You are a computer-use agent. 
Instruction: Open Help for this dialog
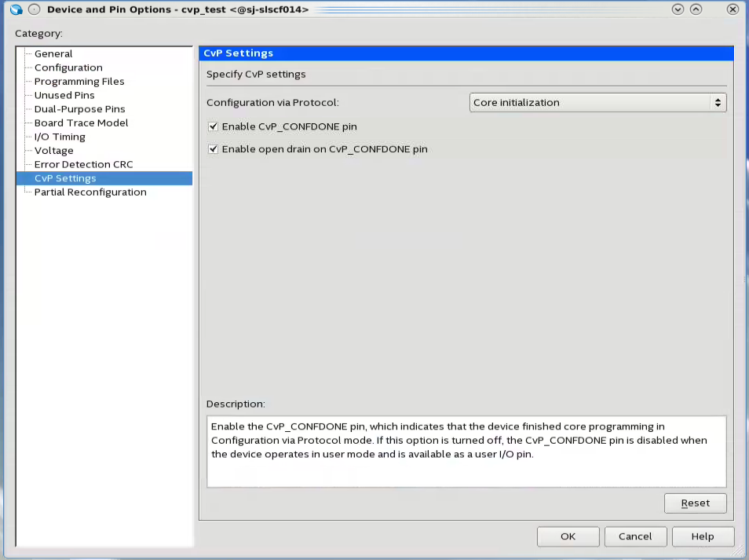click(x=703, y=536)
